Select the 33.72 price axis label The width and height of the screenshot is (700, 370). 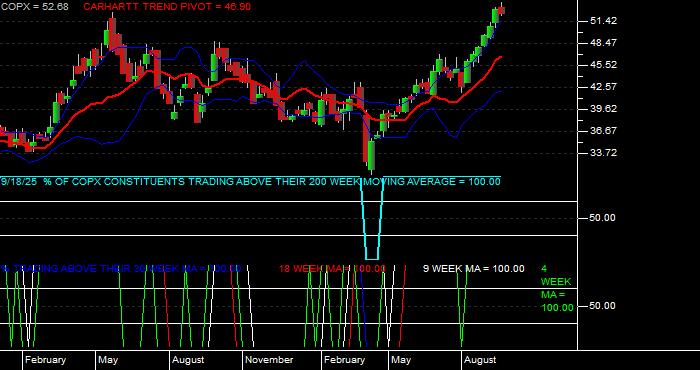coord(604,152)
